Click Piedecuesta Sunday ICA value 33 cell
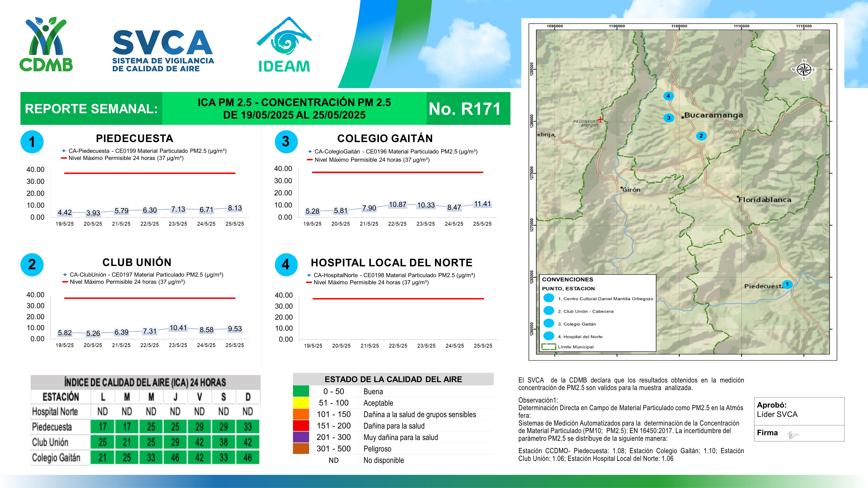The height and width of the screenshot is (488, 868). (248, 427)
